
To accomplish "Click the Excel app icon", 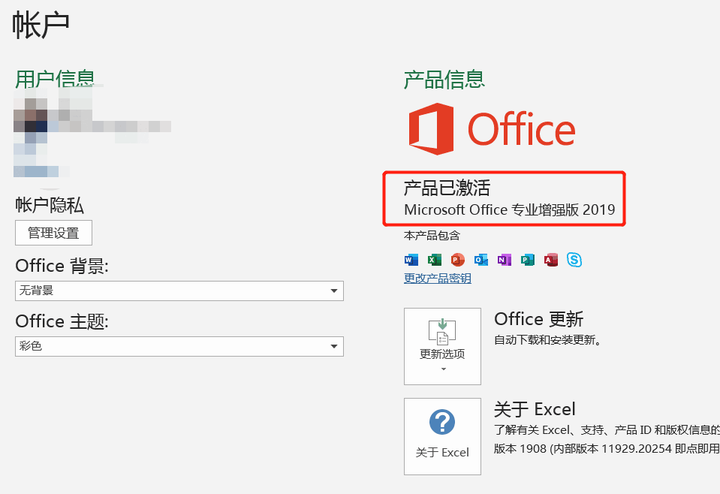I will click(x=434, y=260).
